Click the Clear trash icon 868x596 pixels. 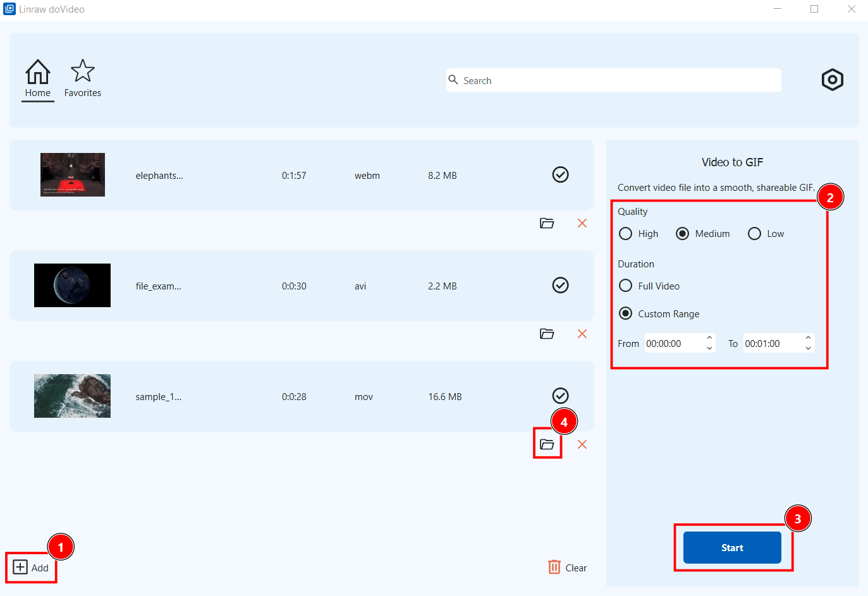(554, 567)
